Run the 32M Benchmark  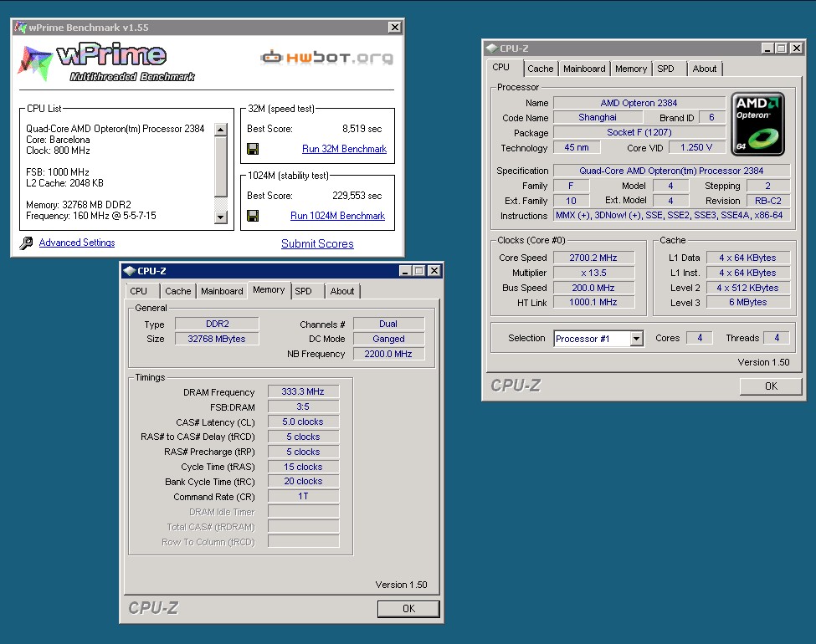[x=344, y=149]
